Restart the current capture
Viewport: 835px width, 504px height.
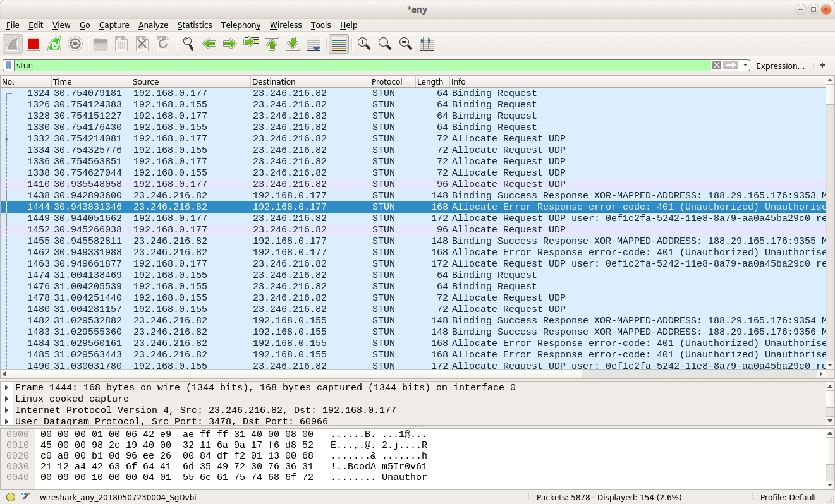[x=54, y=44]
